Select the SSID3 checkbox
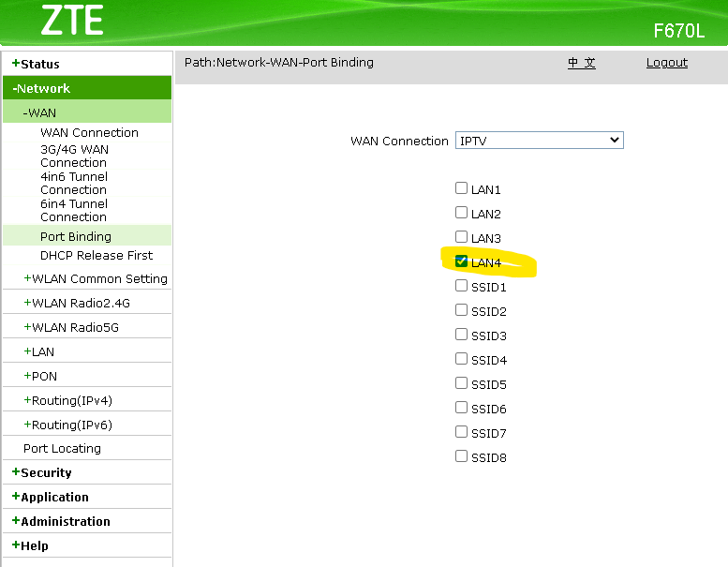This screenshot has width=728, height=567. pyautogui.click(x=461, y=335)
